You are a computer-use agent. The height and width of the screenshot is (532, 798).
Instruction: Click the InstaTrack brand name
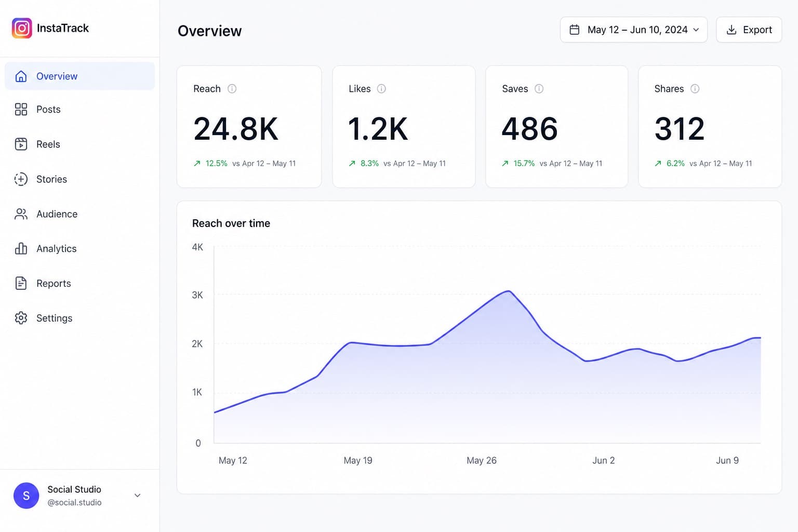tap(63, 28)
